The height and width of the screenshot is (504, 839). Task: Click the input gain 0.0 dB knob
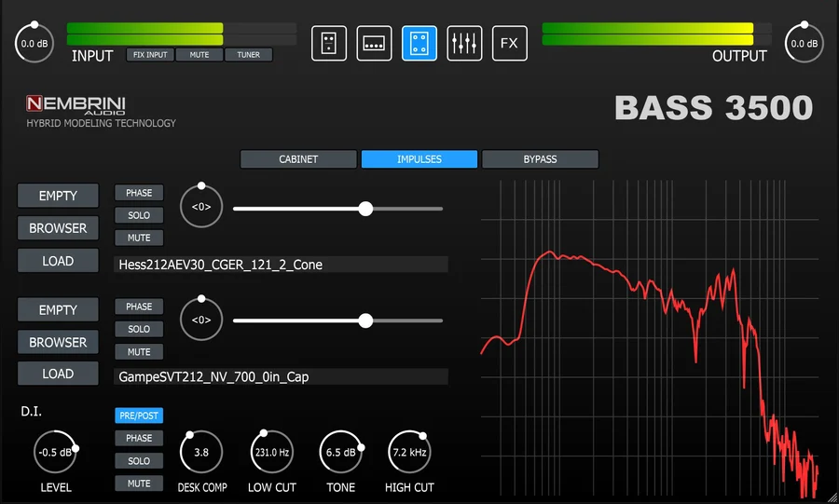coord(34,44)
